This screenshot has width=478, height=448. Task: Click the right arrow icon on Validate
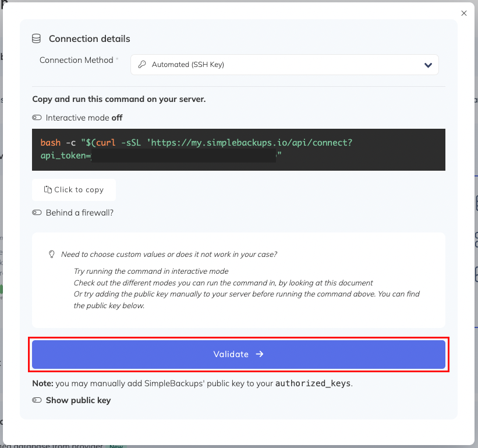(260, 354)
